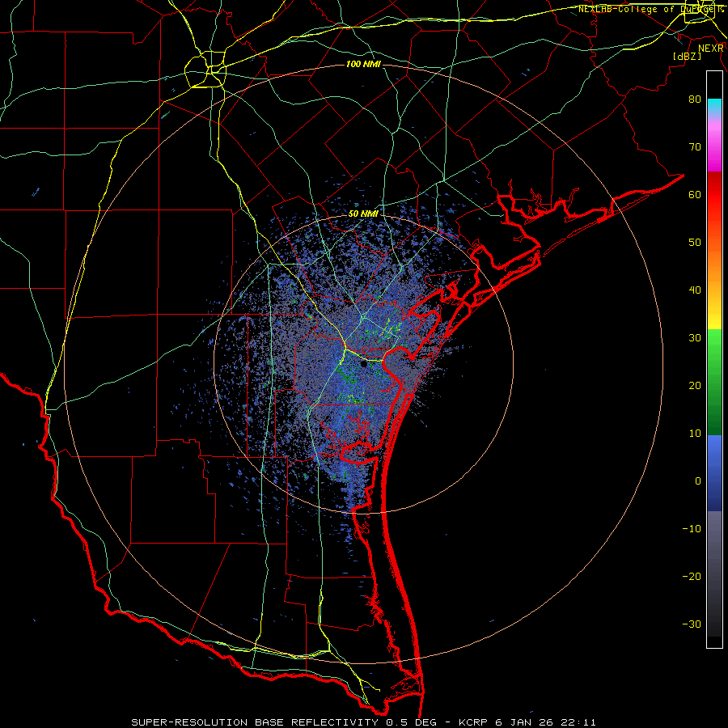The width and height of the screenshot is (728, 728).
Task: Click the 80 dBZ scale label
Action: tap(695, 99)
